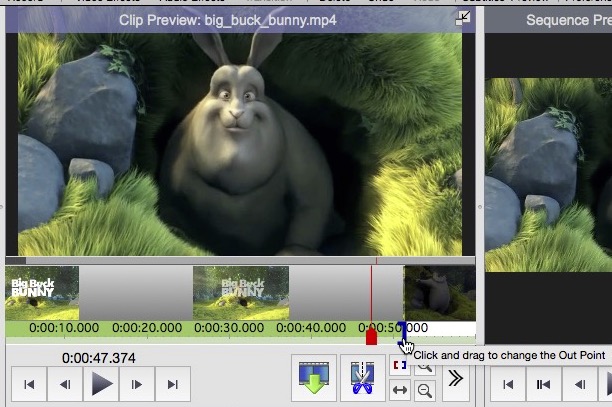The width and height of the screenshot is (612, 407).
Task: Click the middle Big Buck Bunny filmstrip thumbnail
Action: 240,293
